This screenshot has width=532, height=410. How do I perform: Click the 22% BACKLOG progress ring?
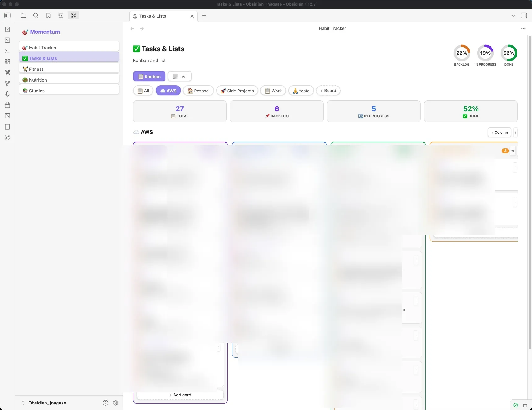462,53
